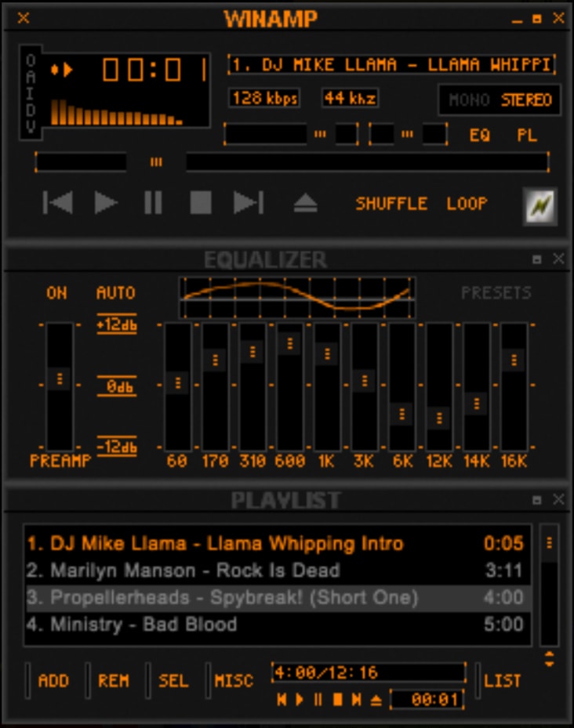Viewport: 574px width, 728px height.
Task: Toggle Shuffle mode
Action: click(x=391, y=204)
